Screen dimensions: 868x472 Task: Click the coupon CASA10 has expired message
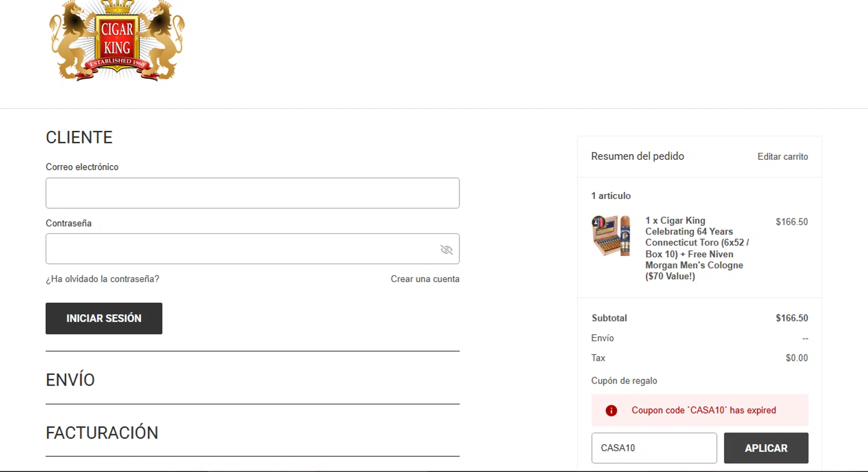(704, 410)
